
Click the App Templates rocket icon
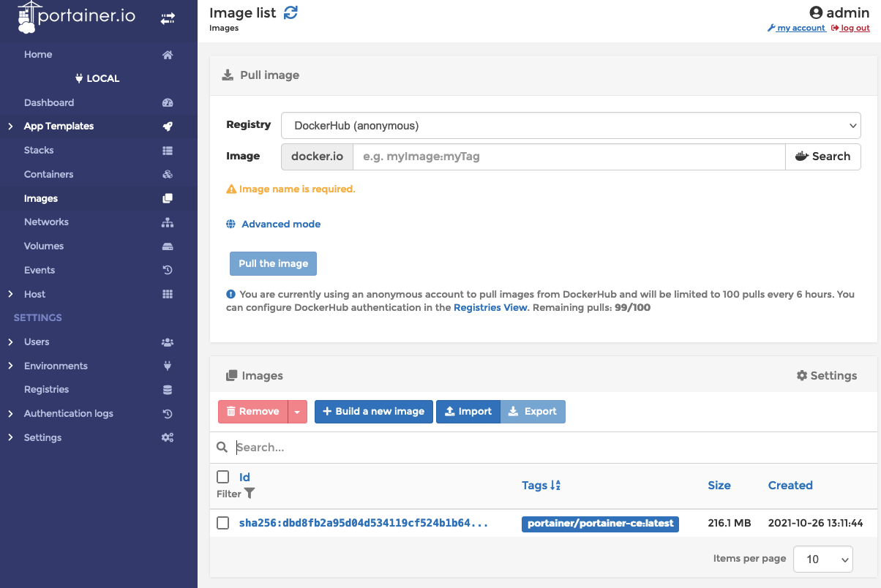168,127
